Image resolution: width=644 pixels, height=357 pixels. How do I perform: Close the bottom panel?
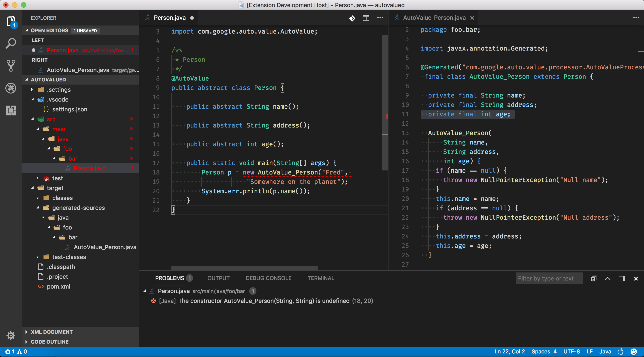[636, 278]
